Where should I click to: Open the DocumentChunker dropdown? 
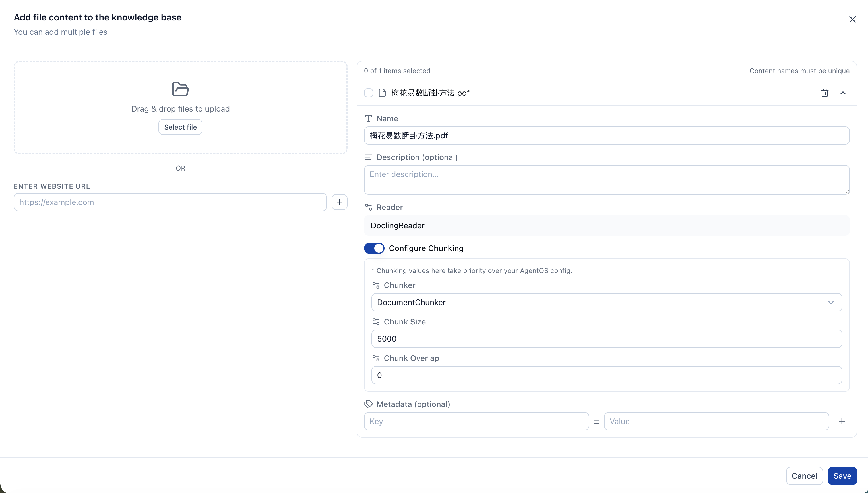click(x=832, y=302)
